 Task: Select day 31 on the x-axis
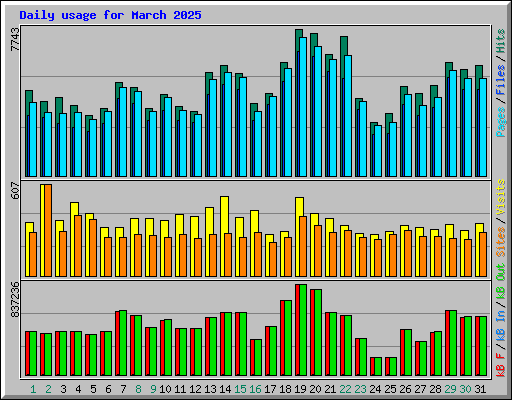pyautogui.click(x=480, y=389)
